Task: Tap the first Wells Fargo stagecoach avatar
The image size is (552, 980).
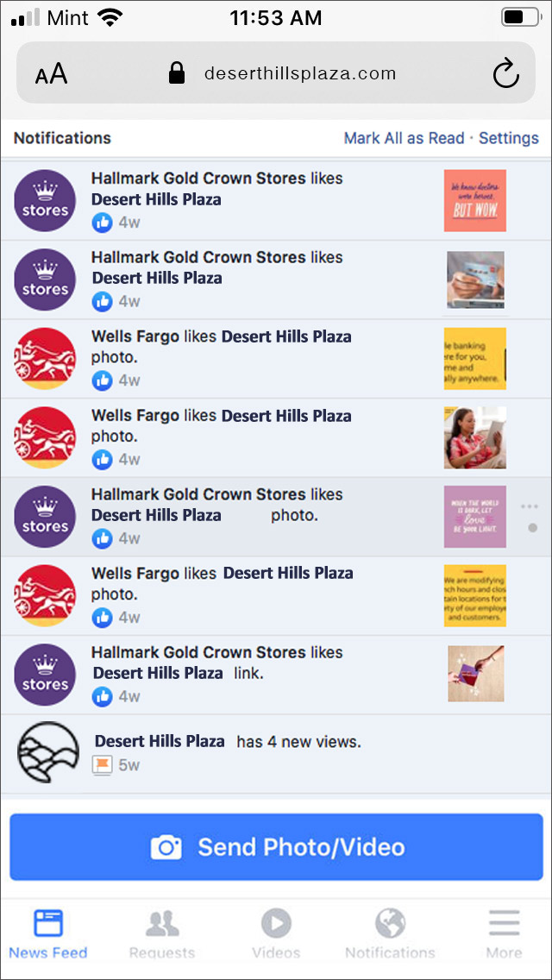Action: [x=45, y=359]
